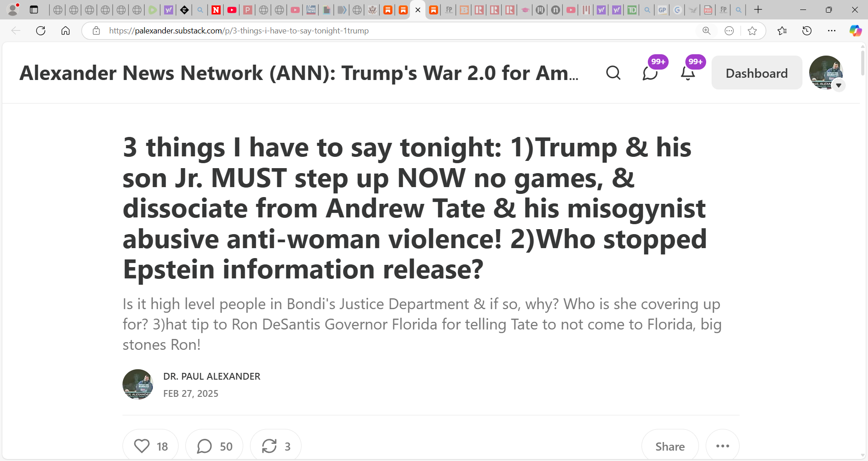Refresh the page with reload icon
868x461 pixels.
click(41, 31)
